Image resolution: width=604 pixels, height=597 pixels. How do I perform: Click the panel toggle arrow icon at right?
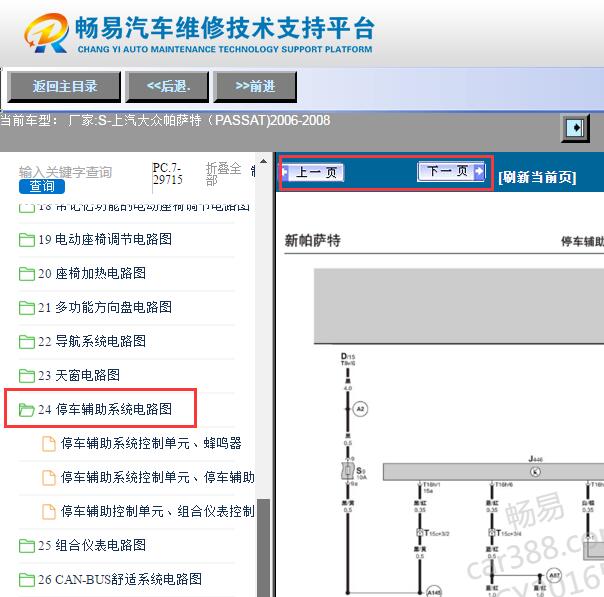(575, 128)
